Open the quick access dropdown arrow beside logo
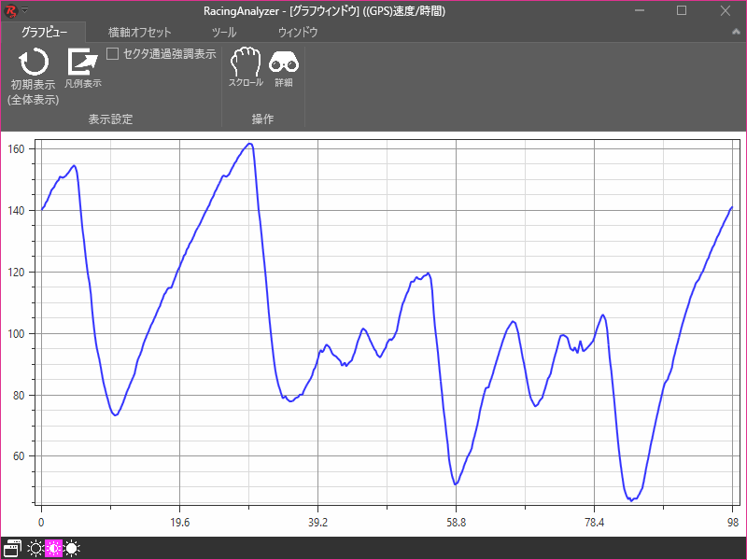747x560 pixels. pyautogui.click(x=25, y=10)
